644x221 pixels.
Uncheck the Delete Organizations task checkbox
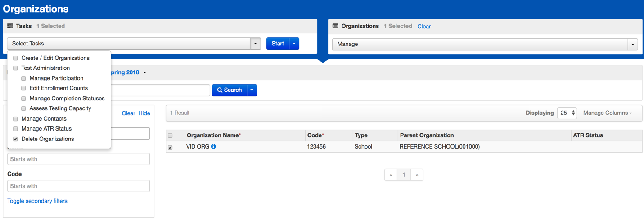click(x=15, y=139)
